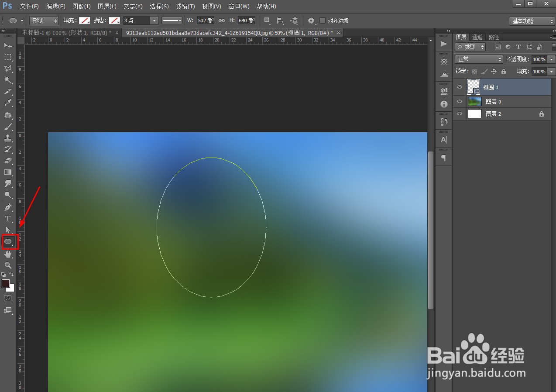
Task: Select the Rectangular Marquee tool
Action: (8, 57)
